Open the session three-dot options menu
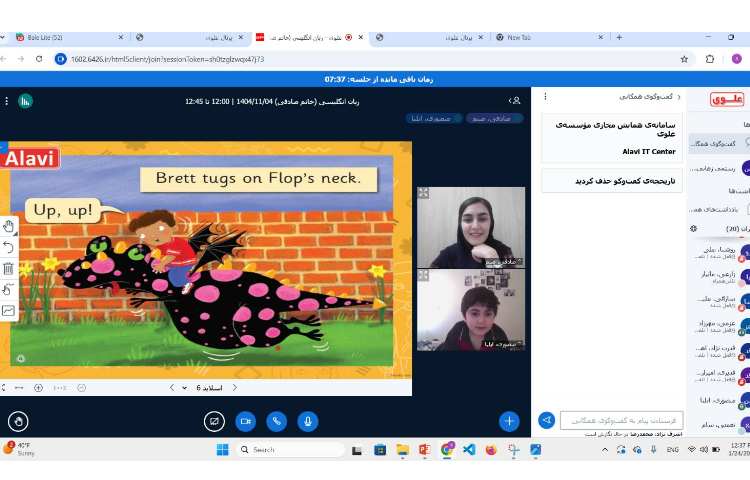This screenshot has width=750, height=480. tap(6, 101)
